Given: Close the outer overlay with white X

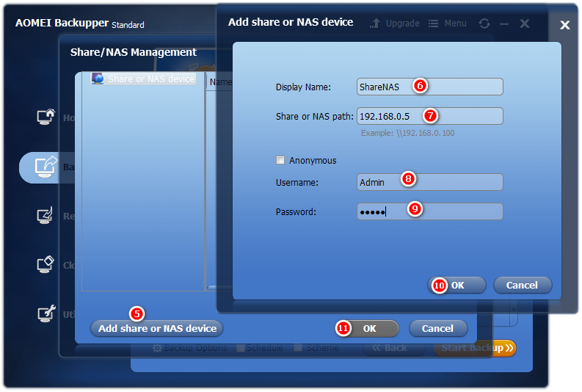Looking at the screenshot, I should click(x=565, y=25).
